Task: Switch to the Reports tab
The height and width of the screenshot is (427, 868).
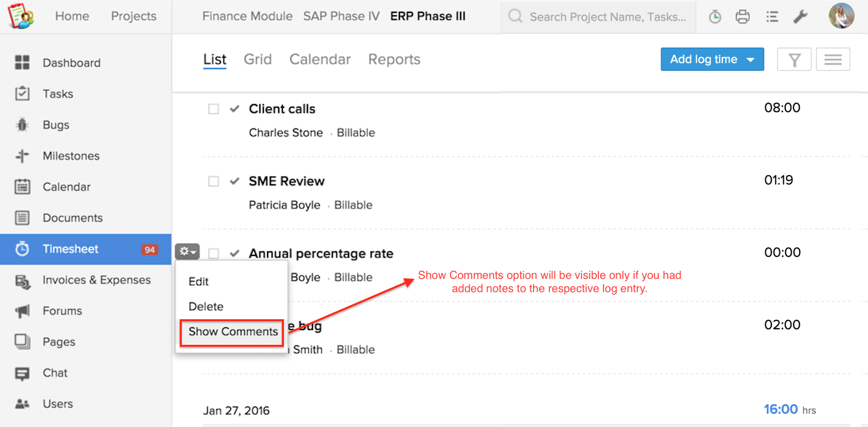Action: pos(394,60)
